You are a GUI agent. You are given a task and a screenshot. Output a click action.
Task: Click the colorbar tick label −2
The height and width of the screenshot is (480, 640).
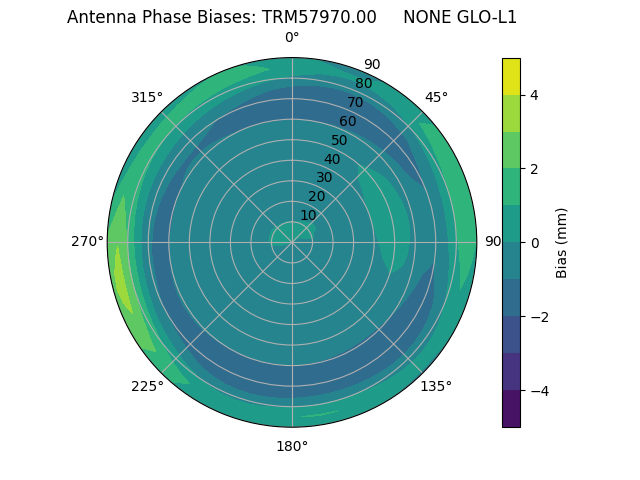pos(539,317)
